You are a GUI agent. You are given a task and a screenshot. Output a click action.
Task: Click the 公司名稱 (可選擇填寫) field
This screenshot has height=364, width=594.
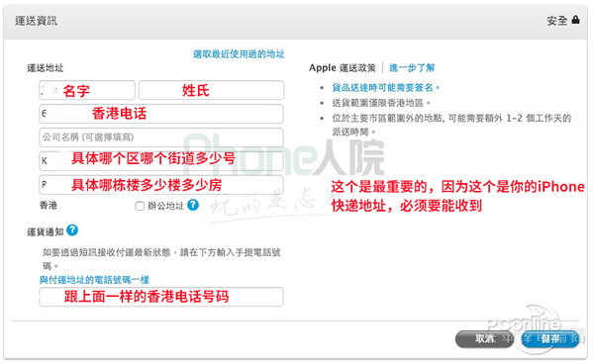coord(161,136)
